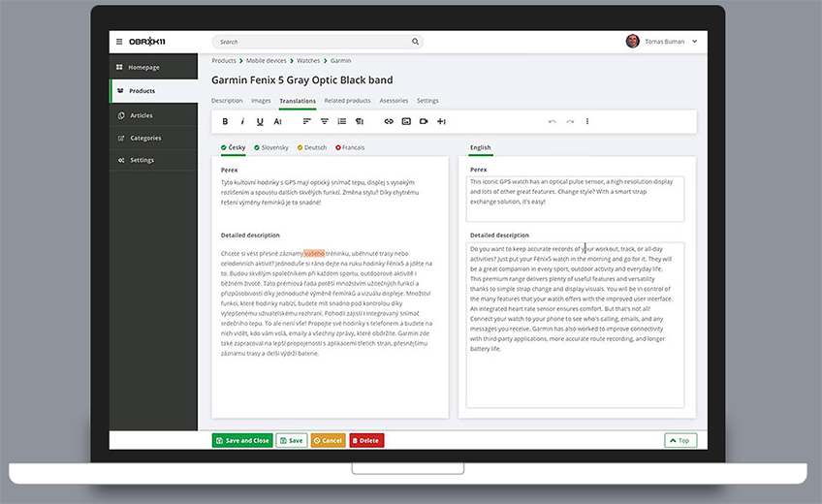This screenshot has height=504, width=822.
Task: Click the orange Cancel button
Action: pos(329,441)
